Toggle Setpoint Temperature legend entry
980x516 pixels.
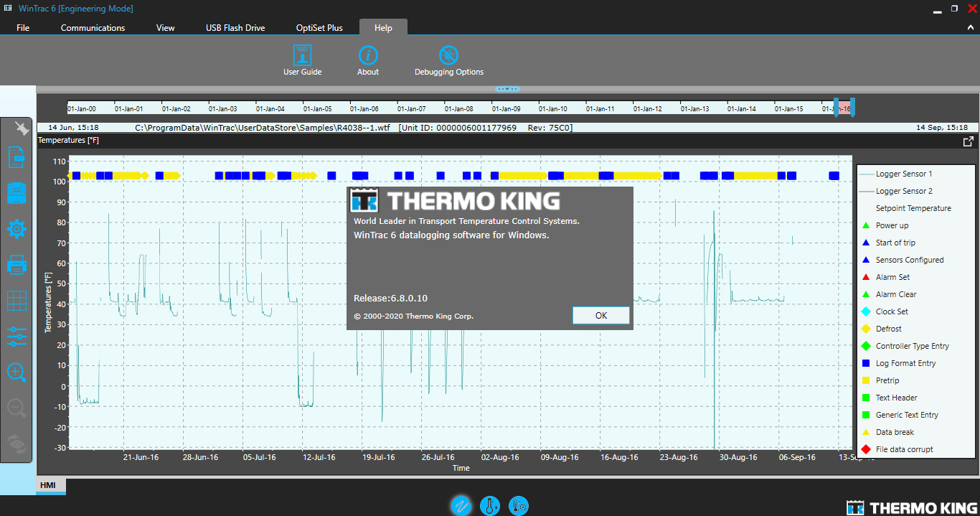(x=913, y=208)
